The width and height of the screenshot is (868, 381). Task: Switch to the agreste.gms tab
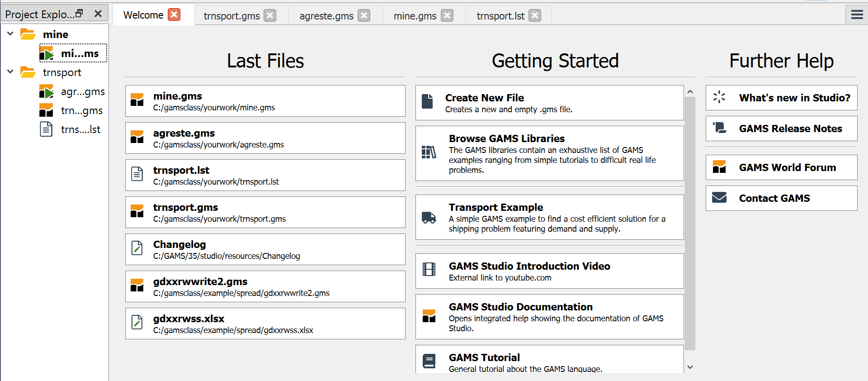(x=326, y=16)
